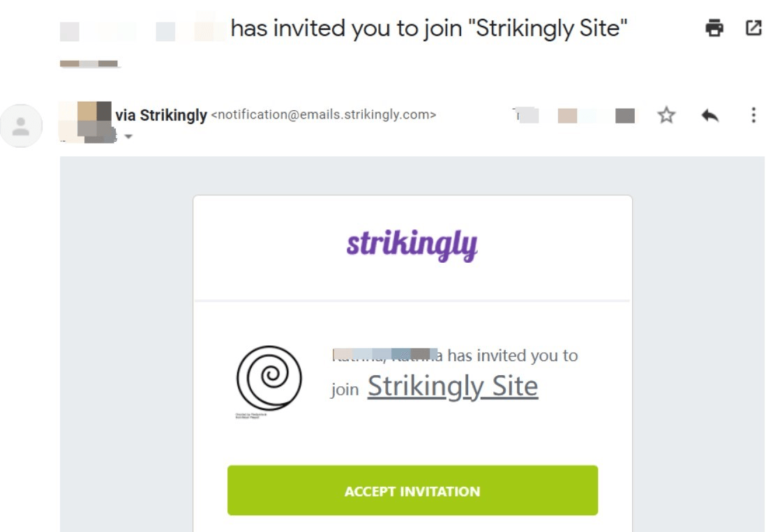Viewport: 780px width, 532px height.
Task: Click the purple strikingly logo
Action: coord(412,245)
